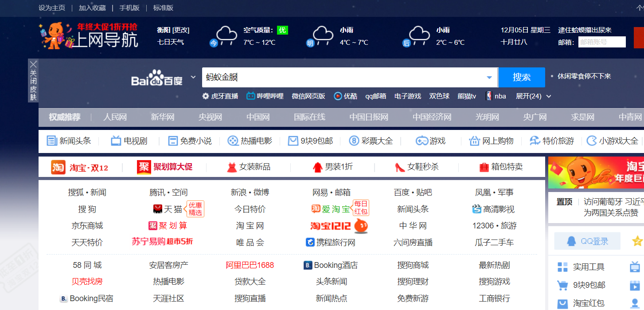The image size is (644, 310).
Task: Open the red 贝壳找房 link
Action: pos(87,282)
